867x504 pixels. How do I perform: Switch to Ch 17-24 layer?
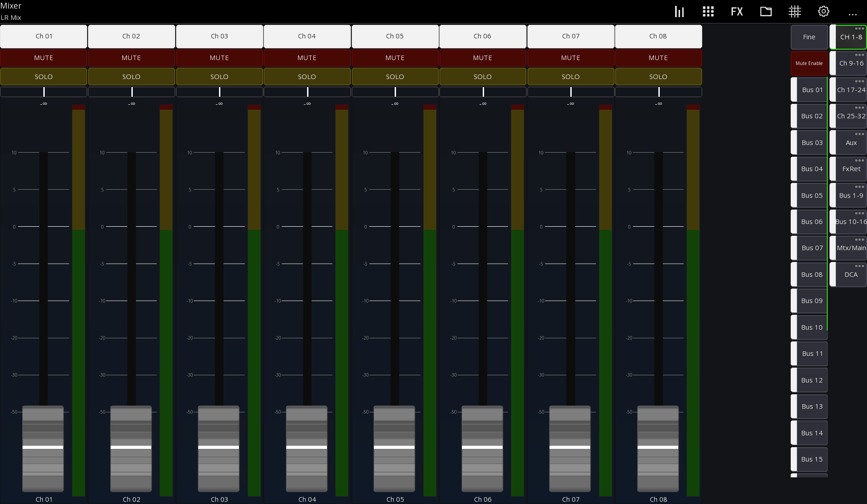[x=848, y=90]
